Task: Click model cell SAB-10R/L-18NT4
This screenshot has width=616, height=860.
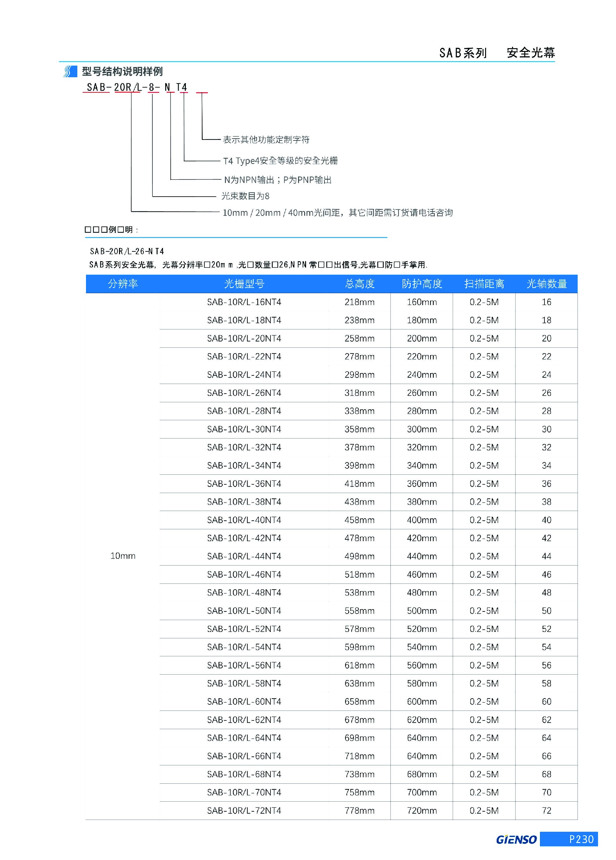Action: tap(244, 320)
